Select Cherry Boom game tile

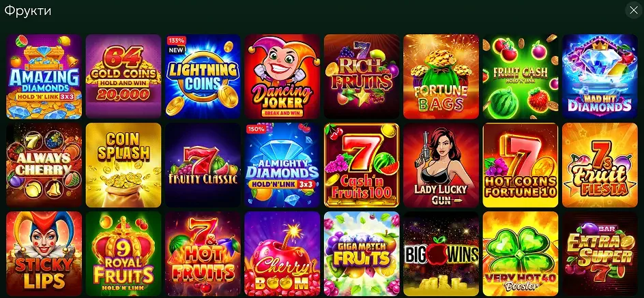(x=282, y=254)
